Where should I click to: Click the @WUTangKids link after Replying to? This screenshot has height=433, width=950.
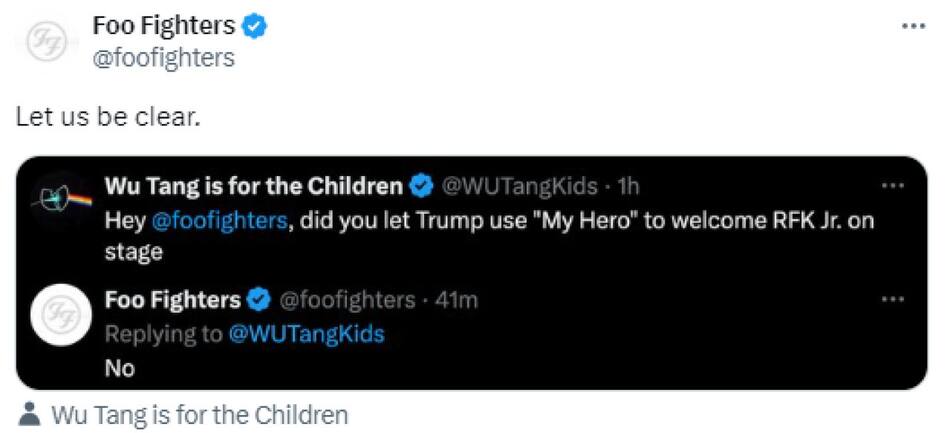306,334
